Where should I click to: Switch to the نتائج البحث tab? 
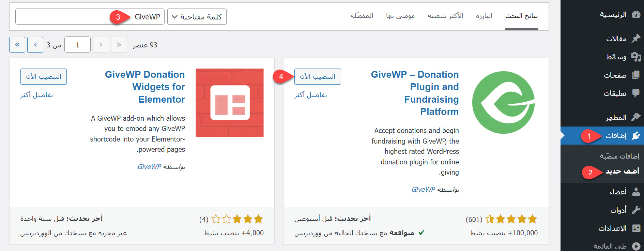[x=521, y=16]
